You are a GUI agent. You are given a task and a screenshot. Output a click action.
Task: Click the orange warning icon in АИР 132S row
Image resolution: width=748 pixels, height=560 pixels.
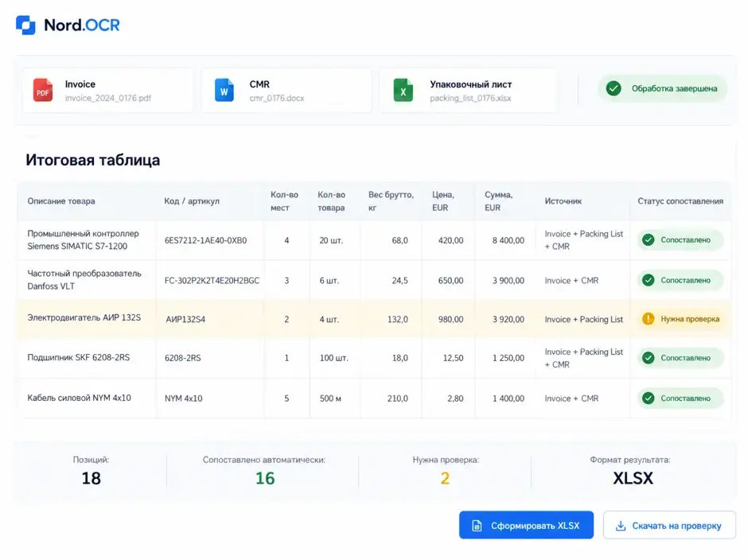coord(648,319)
